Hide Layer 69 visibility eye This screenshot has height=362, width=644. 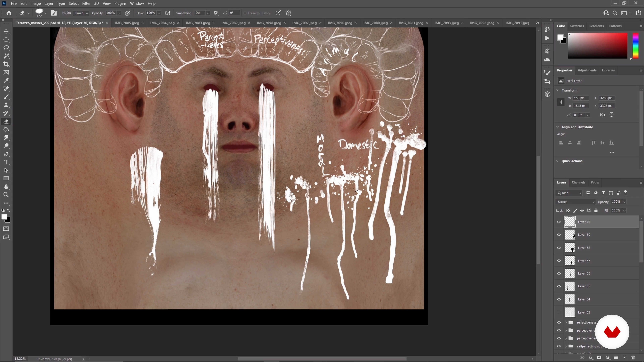tap(559, 235)
